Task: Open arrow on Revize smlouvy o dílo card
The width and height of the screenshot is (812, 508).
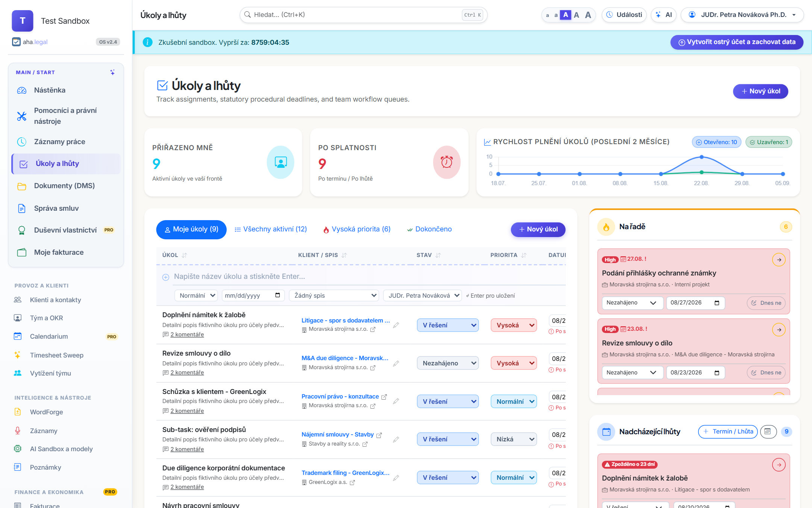Action: click(x=779, y=330)
